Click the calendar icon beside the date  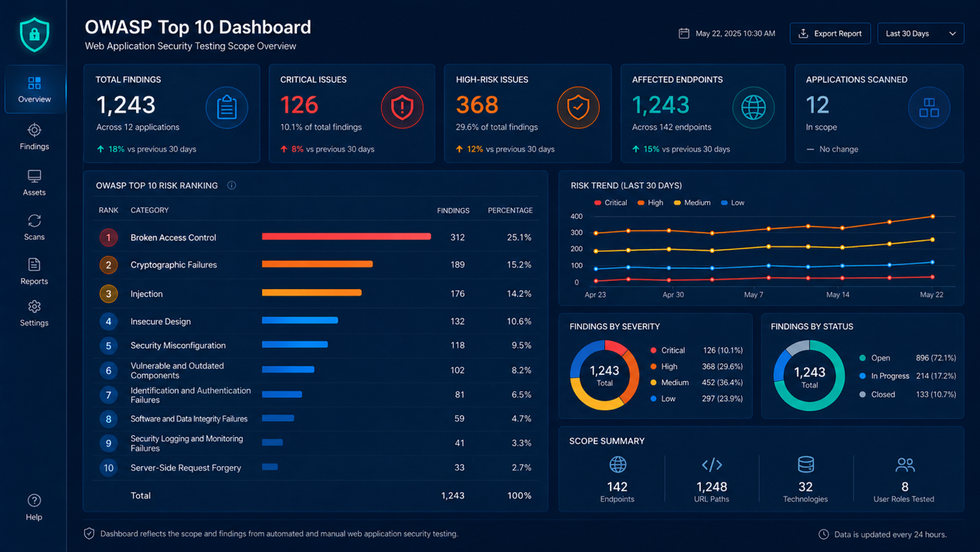(684, 33)
